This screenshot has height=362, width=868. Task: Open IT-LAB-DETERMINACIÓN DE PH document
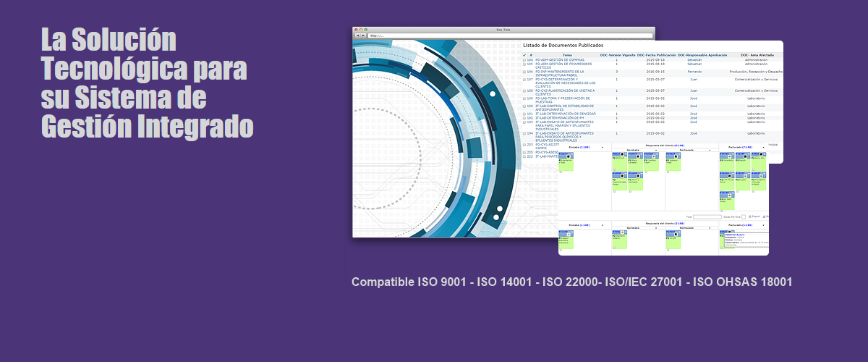pos(561,118)
